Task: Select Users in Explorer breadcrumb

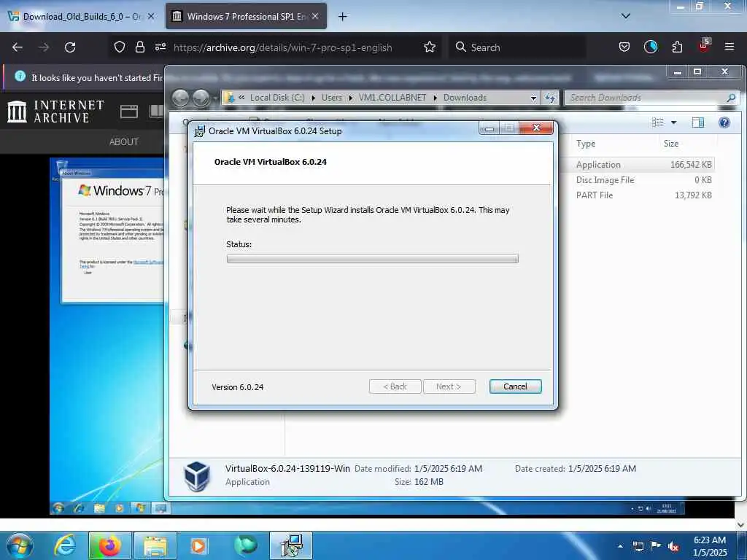Action: click(332, 98)
